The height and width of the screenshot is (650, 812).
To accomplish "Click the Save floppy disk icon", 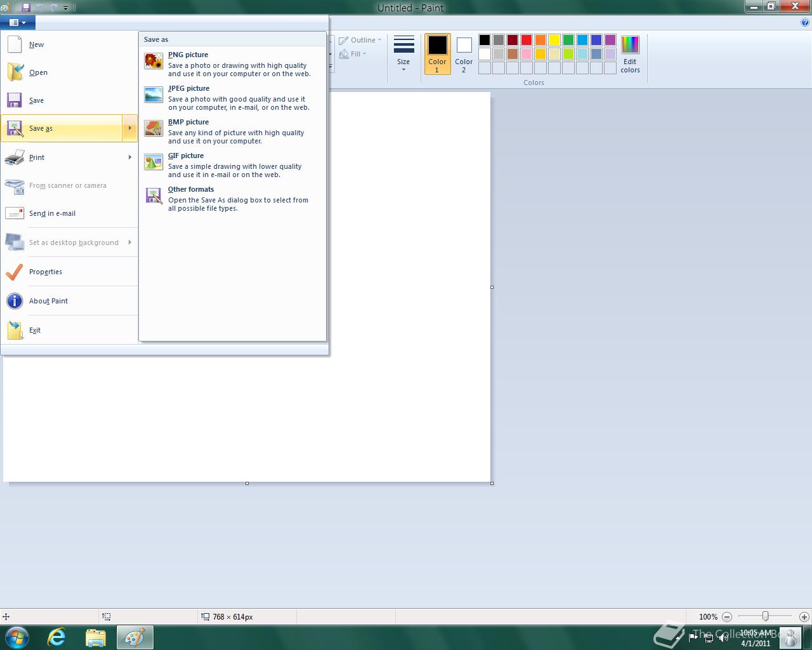I will [15, 100].
